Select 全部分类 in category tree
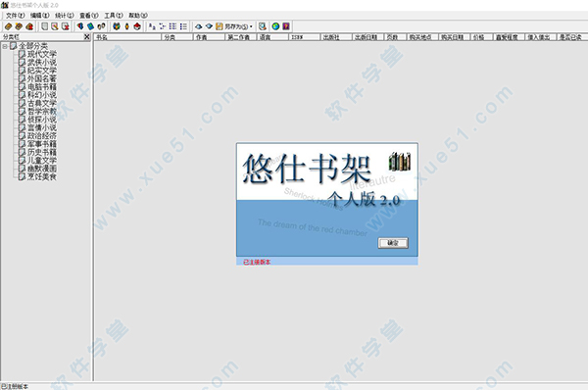The height and width of the screenshot is (390, 588). [x=33, y=46]
